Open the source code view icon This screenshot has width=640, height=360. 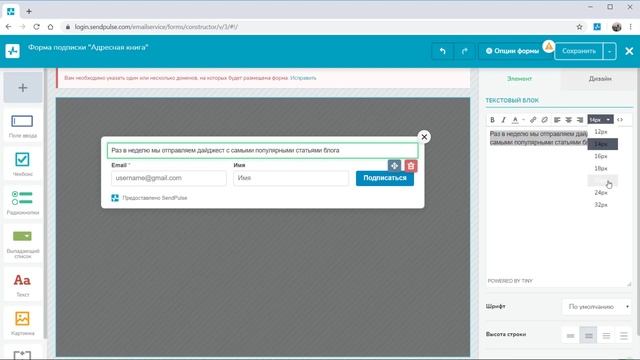pyautogui.click(x=620, y=120)
